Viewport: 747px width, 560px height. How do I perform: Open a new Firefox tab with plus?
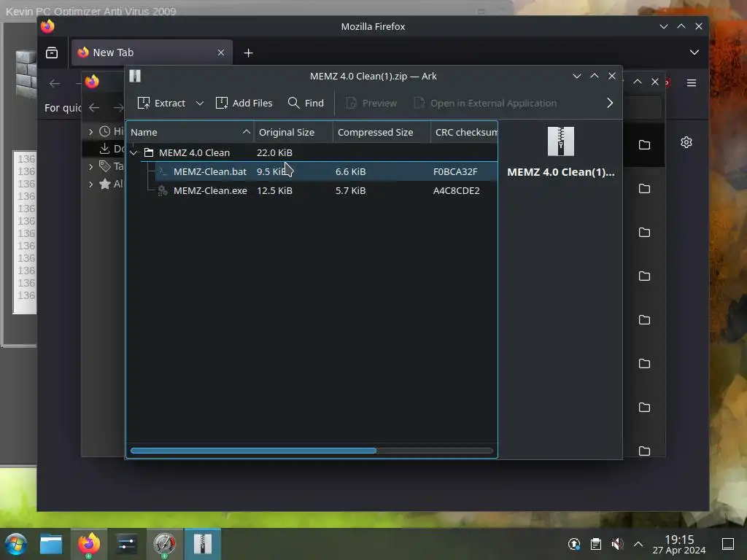(x=248, y=52)
